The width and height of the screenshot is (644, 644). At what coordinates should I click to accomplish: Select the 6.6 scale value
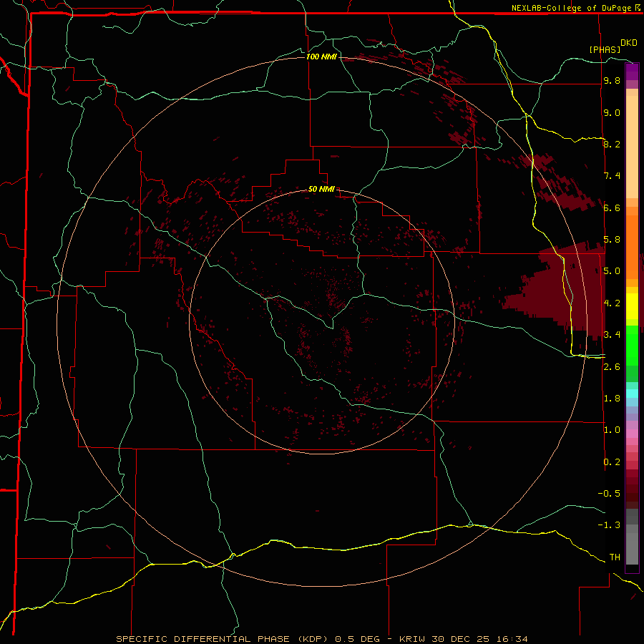coord(612,208)
